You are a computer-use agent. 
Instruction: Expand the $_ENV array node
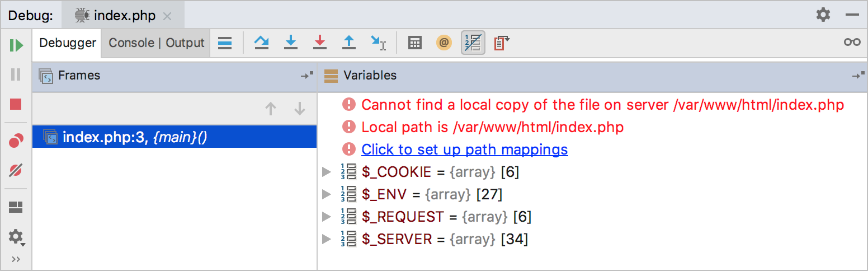click(327, 195)
